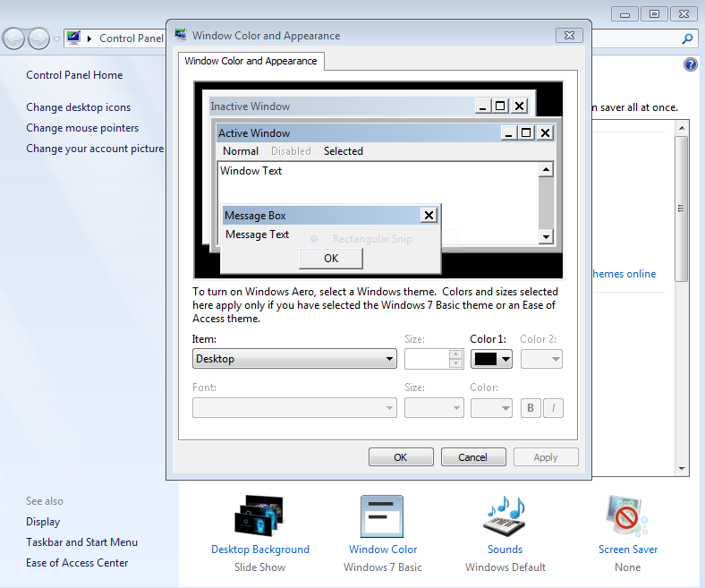
Task: Click themes list scrollbar thumb
Action: click(x=682, y=209)
